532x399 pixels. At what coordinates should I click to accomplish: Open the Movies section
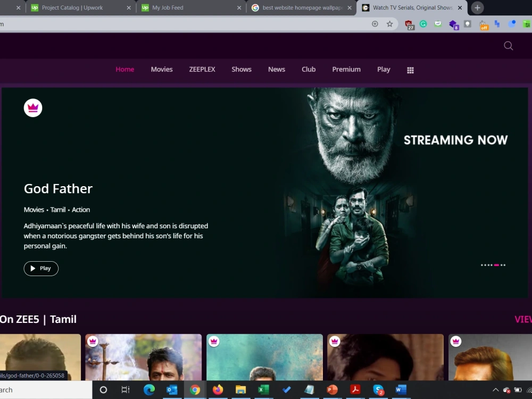point(162,70)
